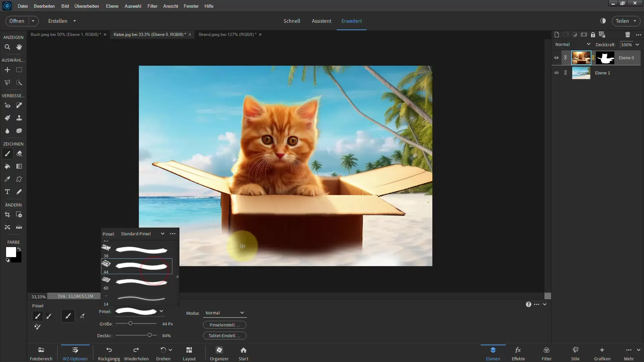Select the Healing Brush tool
The height and width of the screenshot is (362, 644).
[19, 105]
